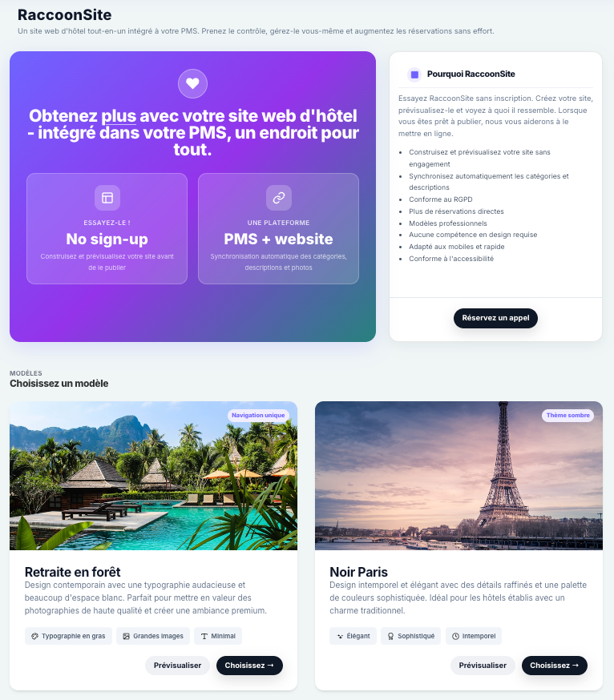Preview the Retraite en forêt template

pyautogui.click(x=177, y=666)
